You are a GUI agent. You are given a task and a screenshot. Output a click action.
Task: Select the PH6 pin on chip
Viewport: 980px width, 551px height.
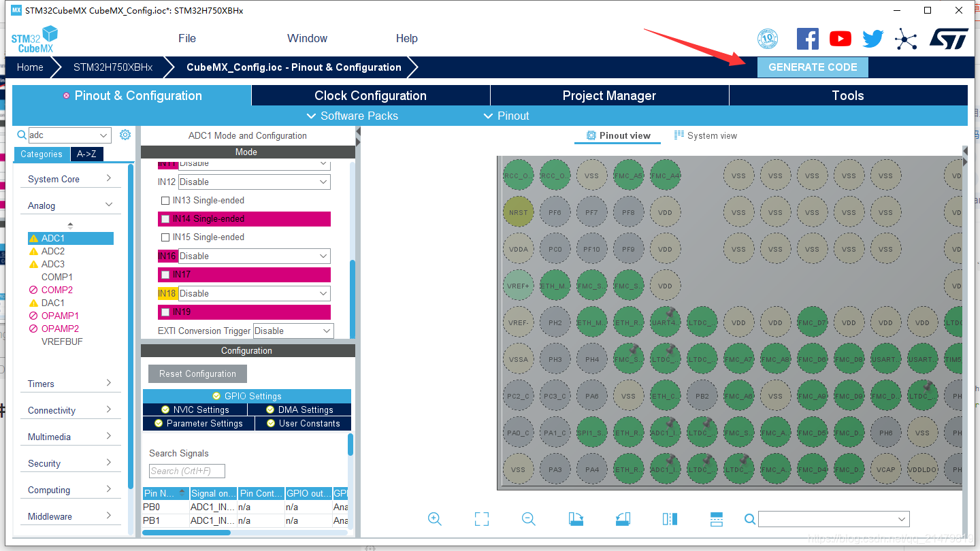tap(885, 433)
